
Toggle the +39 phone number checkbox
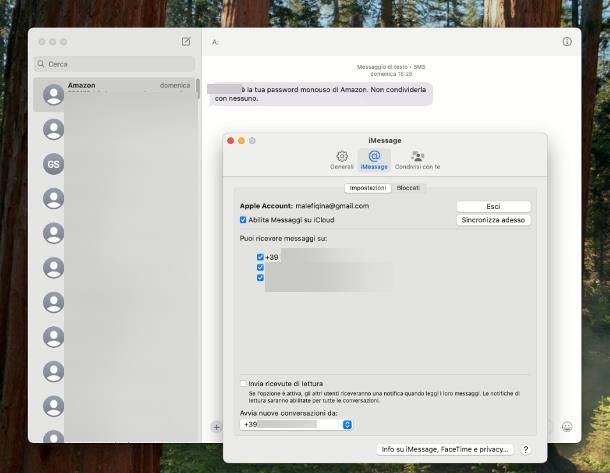click(x=260, y=257)
